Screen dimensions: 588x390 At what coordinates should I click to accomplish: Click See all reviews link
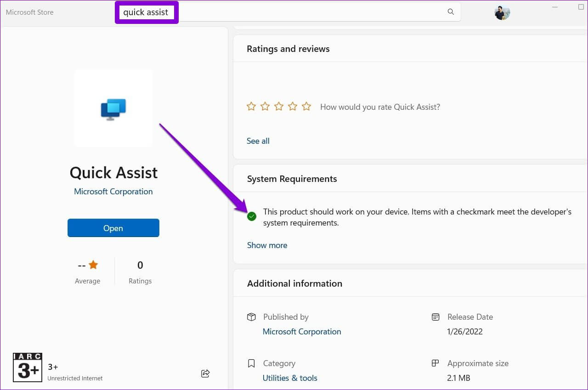pos(258,141)
